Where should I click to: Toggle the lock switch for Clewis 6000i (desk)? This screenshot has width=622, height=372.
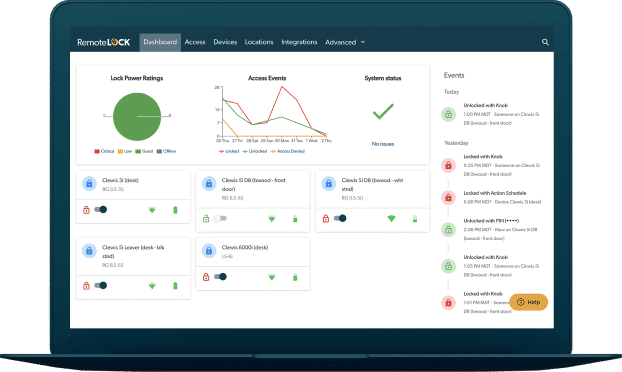(x=220, y=276)
